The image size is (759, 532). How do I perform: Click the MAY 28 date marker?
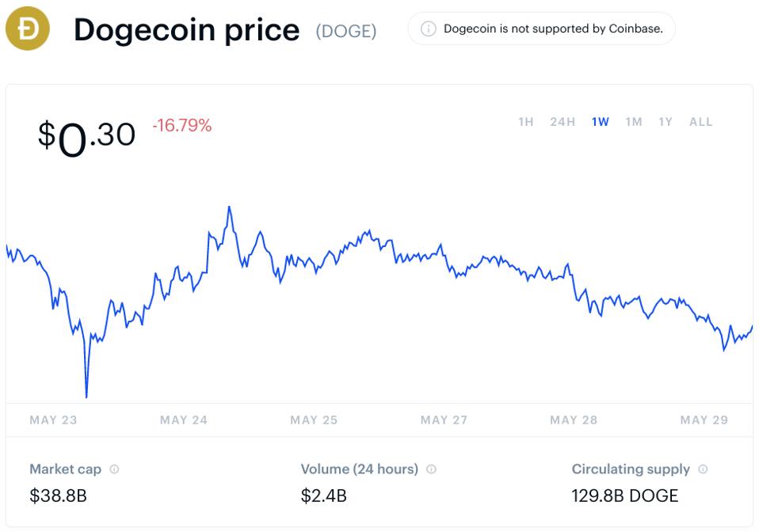pyautogui.click(x=574, y=420)
